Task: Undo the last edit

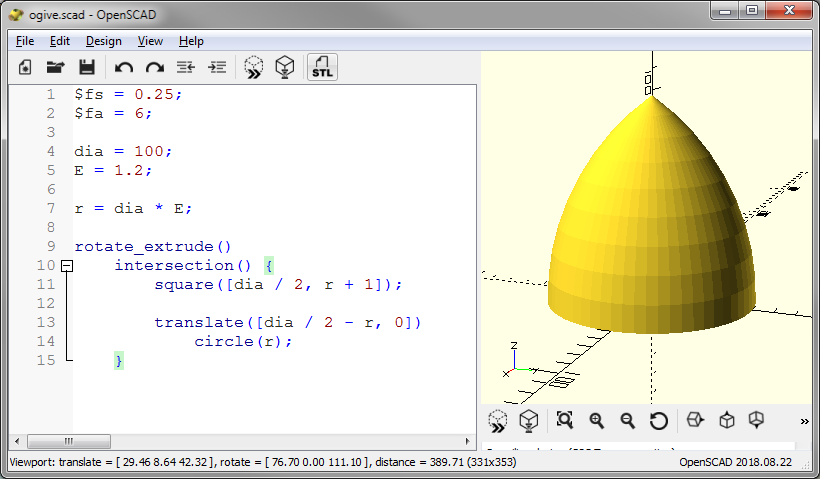Action: (x=124, y=67)
